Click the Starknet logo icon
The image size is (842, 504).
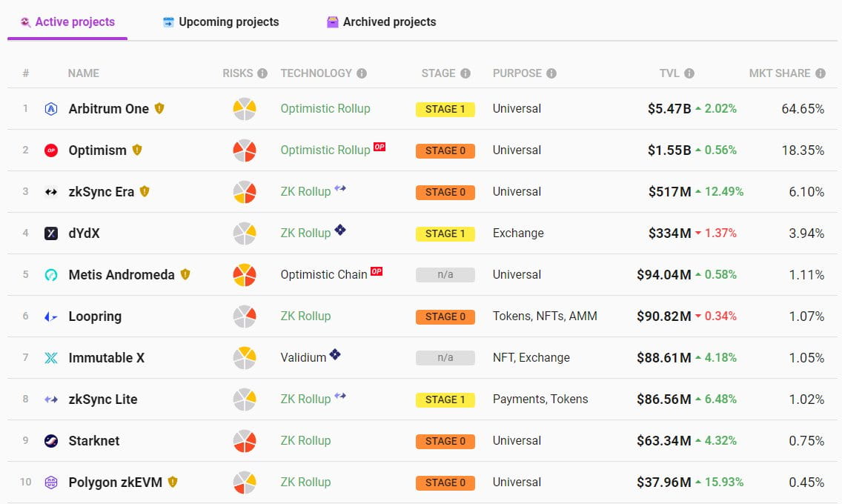(x=52, y=440)
